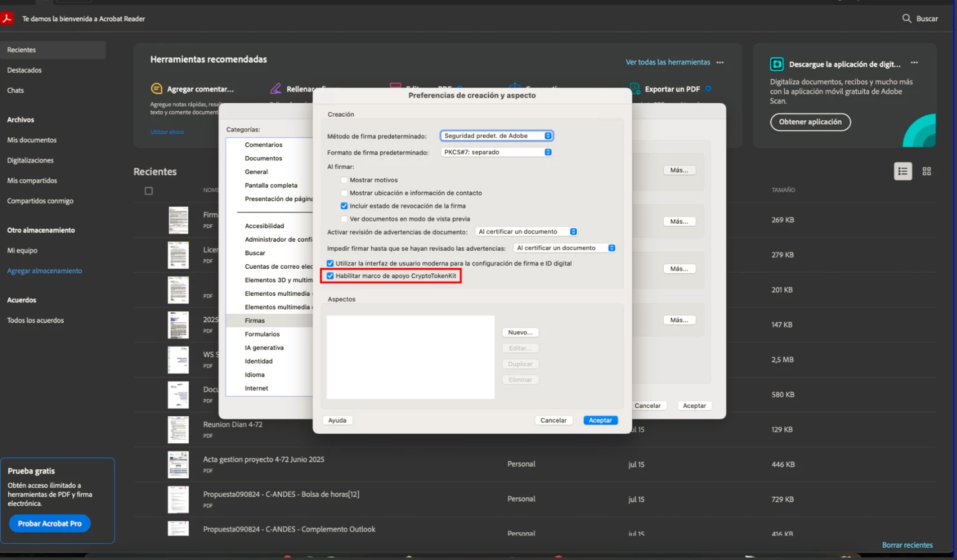The height and width of the screenshot is (560, 957).
Task: Select the Pantalla completa category
Action: click(x=271, y=186)
